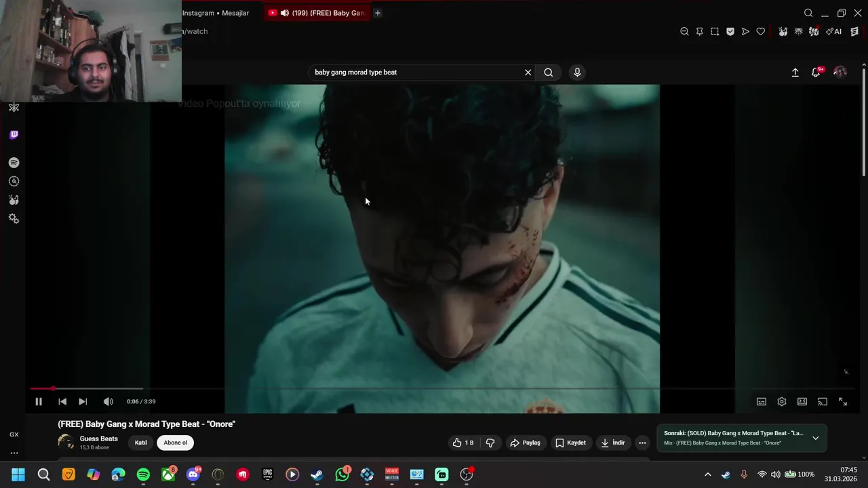Open sidebar settings gear
This screenshot has width=868, height=488.
pos(14,218)
